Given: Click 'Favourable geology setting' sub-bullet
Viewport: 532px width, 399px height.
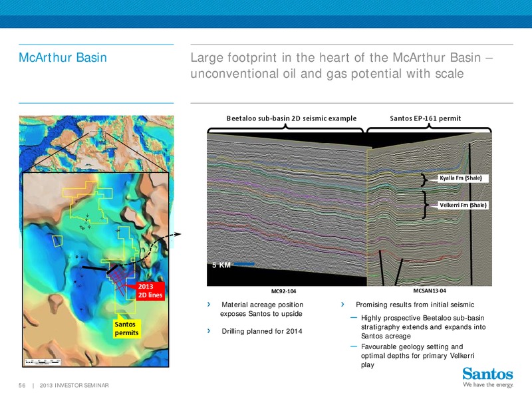Looking at the screenshot, I should point(418,356).
